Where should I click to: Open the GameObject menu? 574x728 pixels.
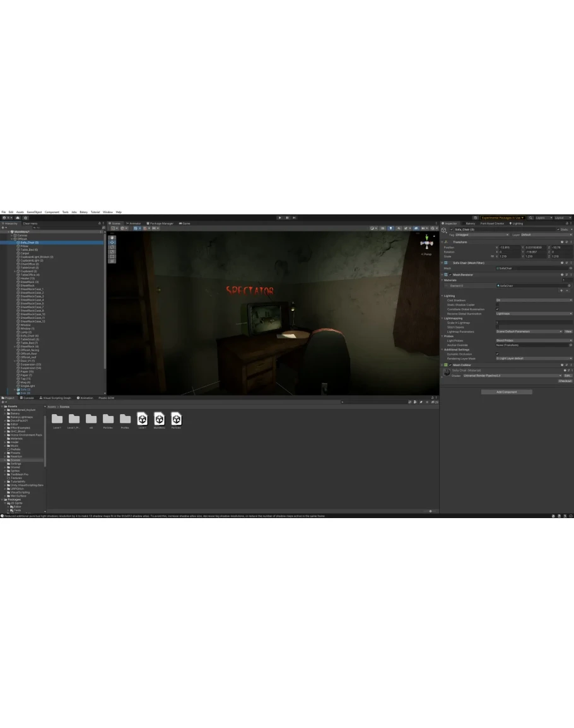(34, 212)
